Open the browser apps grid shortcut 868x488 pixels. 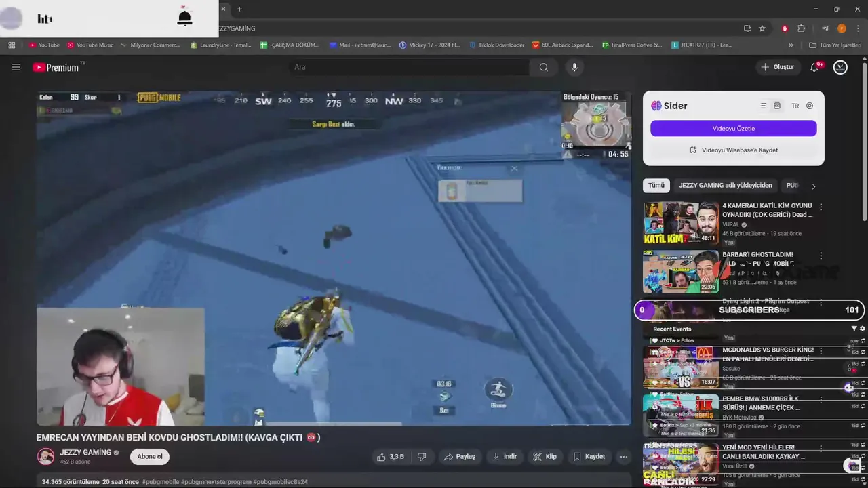click(12, 45)
